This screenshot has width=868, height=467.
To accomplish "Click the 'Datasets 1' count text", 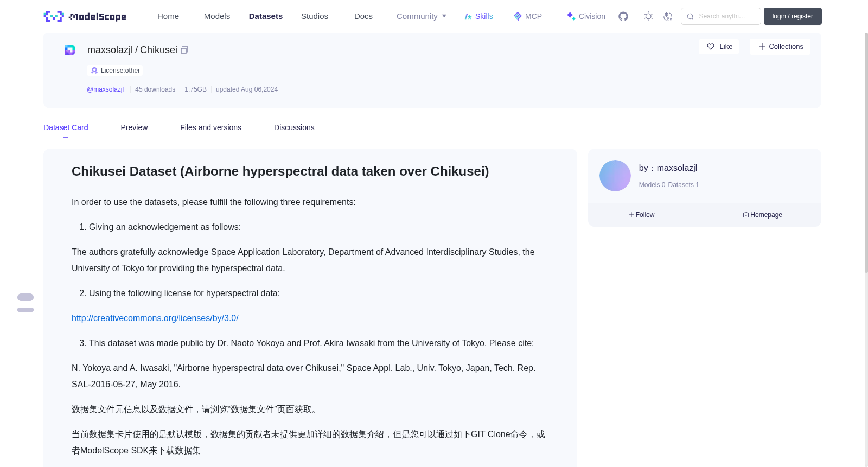I will pos(684,185).
